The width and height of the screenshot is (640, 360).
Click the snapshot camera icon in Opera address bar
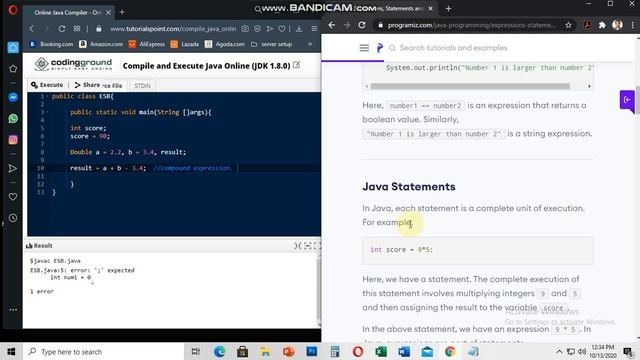click(245, 29)
